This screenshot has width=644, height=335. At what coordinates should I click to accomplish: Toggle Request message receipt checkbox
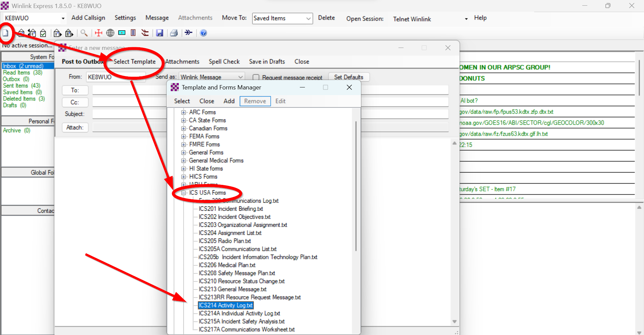[x=256, y=77]
